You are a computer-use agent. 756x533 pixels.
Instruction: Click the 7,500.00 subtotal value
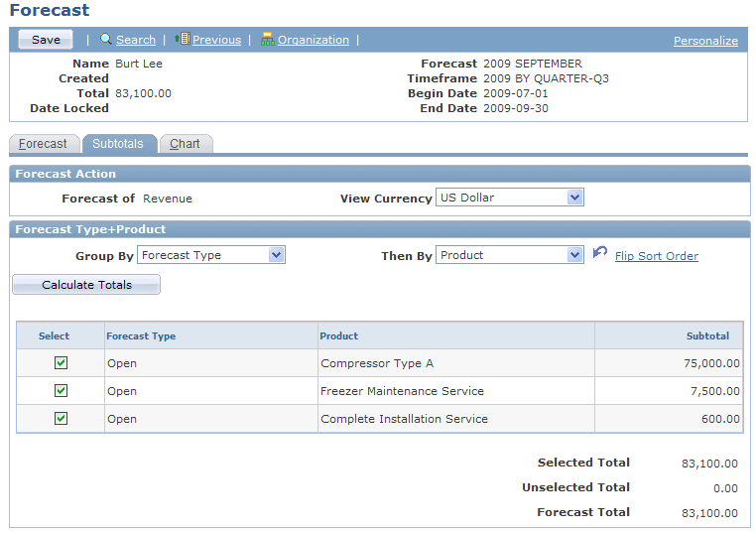point(715,391)
